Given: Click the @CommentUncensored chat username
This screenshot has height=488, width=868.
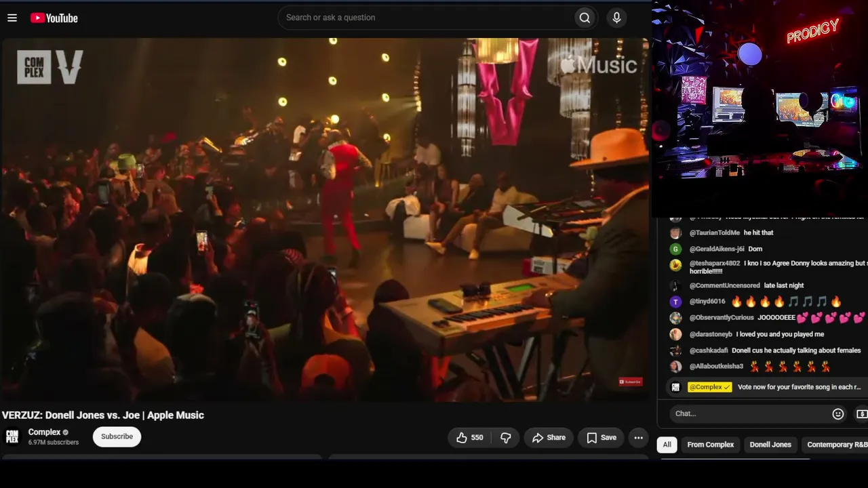Looking at the screenshot, I should pyautogui.click(x=725, y=285).
